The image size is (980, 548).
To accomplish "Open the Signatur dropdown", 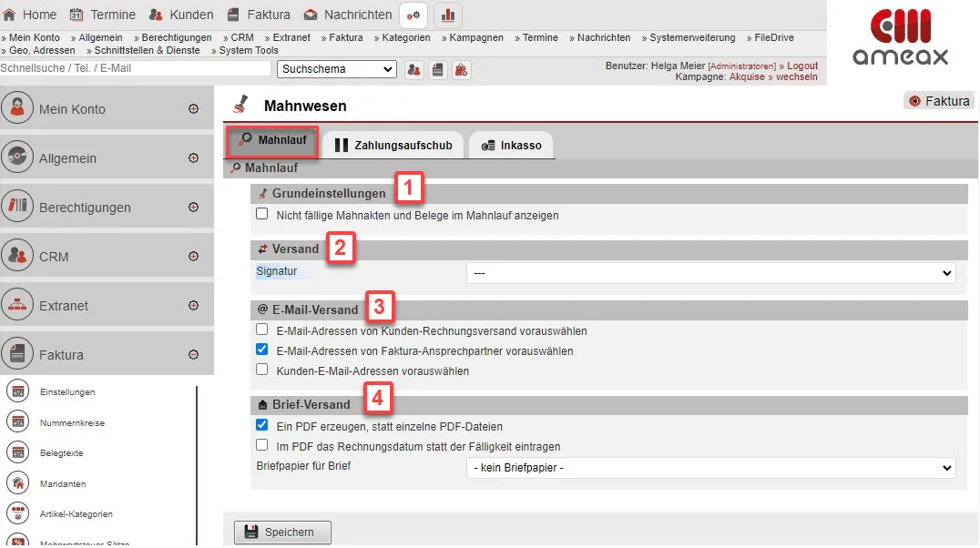I will (x=710, y=273).
